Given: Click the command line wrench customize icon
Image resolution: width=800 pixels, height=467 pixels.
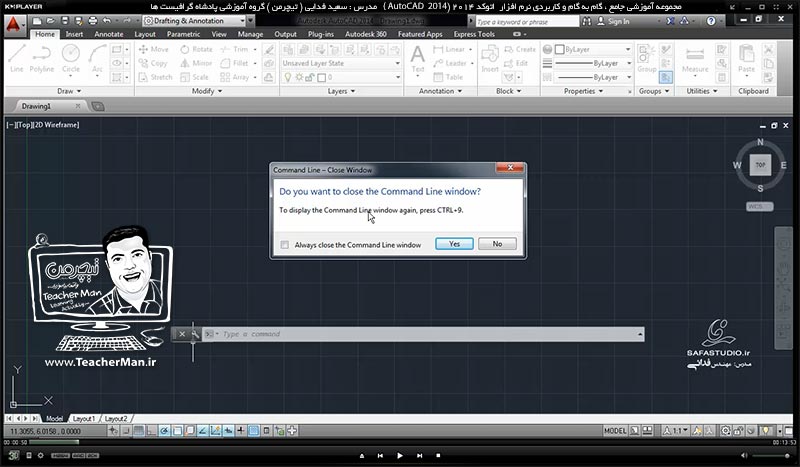Looking at the screenshot, I should (x=194, y=334).
